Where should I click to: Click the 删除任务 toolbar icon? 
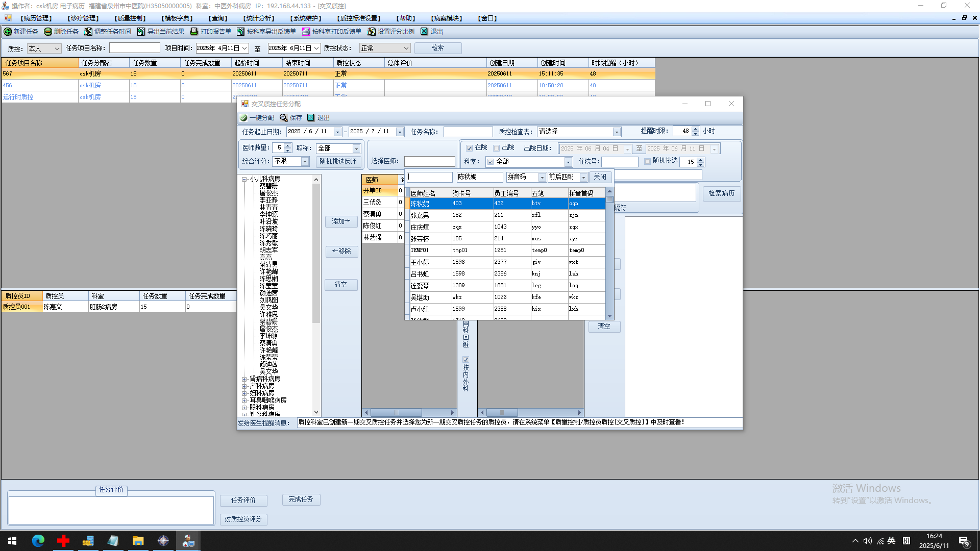pos(48,32)
